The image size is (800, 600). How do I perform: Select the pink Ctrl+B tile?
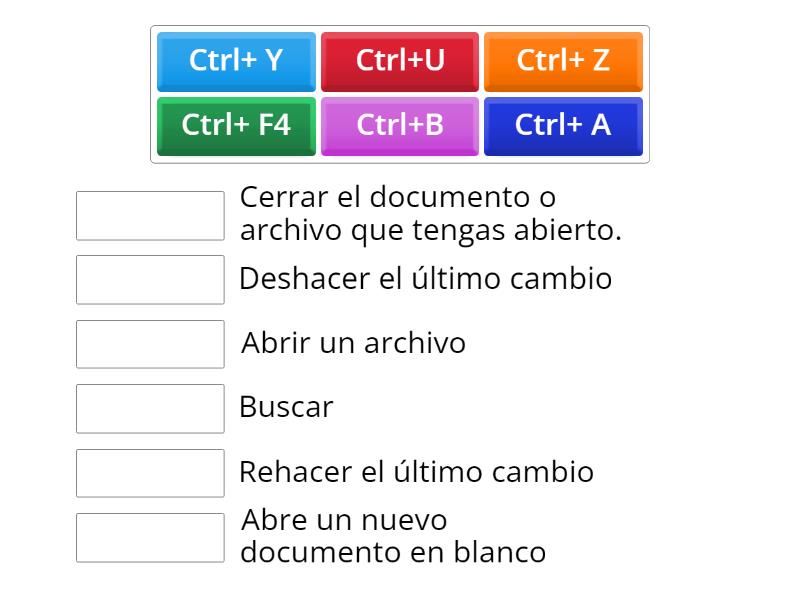click(x=400, y=126)
